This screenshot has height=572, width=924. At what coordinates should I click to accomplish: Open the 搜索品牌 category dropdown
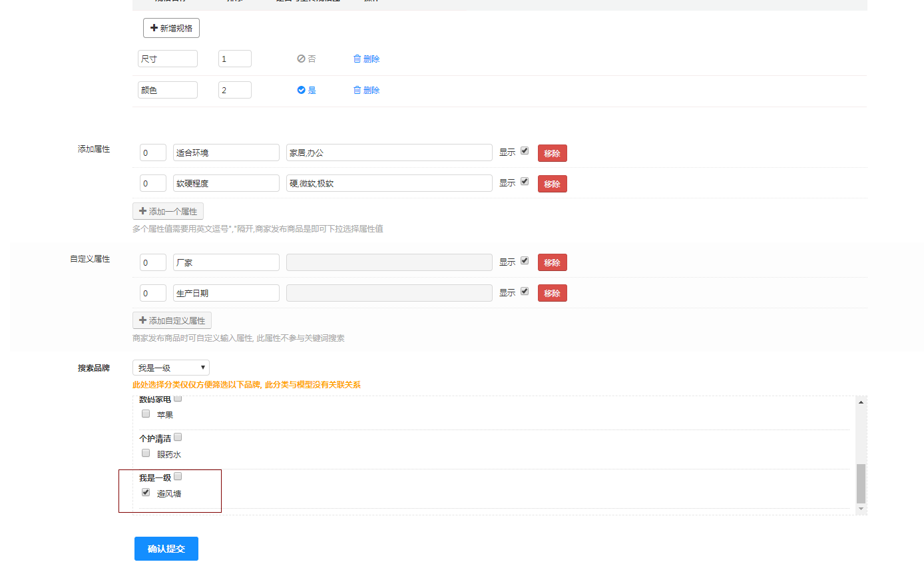click(x=170, y=368)
